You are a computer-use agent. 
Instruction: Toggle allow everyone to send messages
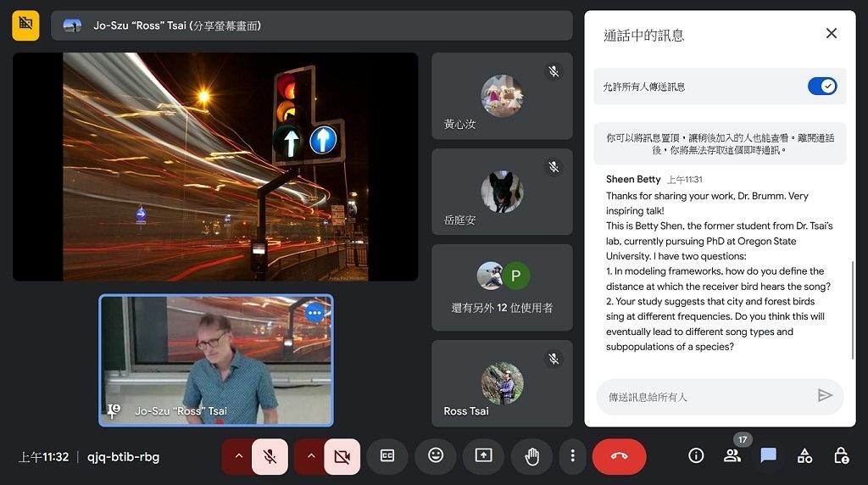coord(821,86)
